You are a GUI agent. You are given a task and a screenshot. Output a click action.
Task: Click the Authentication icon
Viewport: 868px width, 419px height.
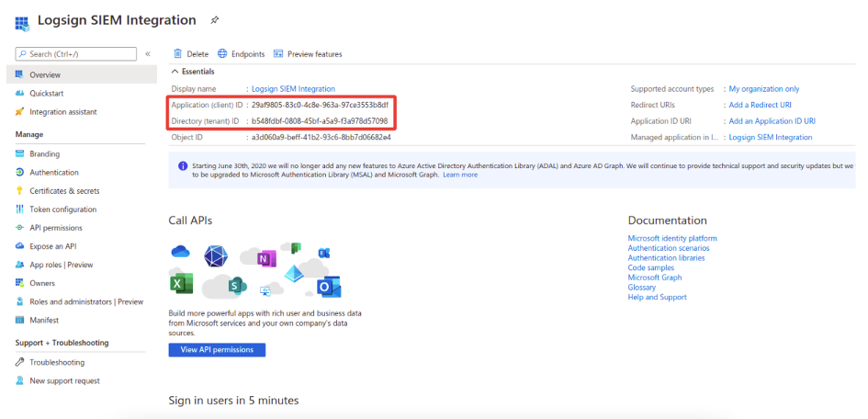coord(19,172)
